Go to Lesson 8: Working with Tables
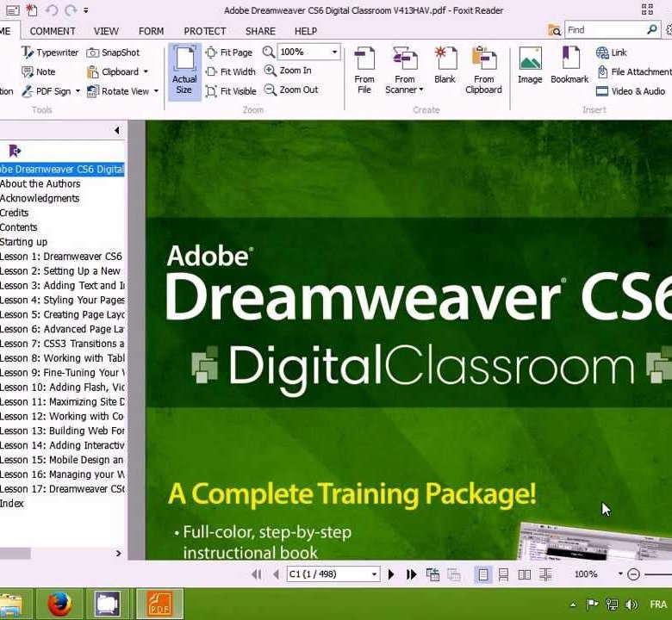The image size is (672, 620). click(x=62, y=357)
